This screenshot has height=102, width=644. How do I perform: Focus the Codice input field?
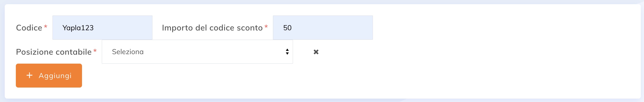tap(102, 28)
